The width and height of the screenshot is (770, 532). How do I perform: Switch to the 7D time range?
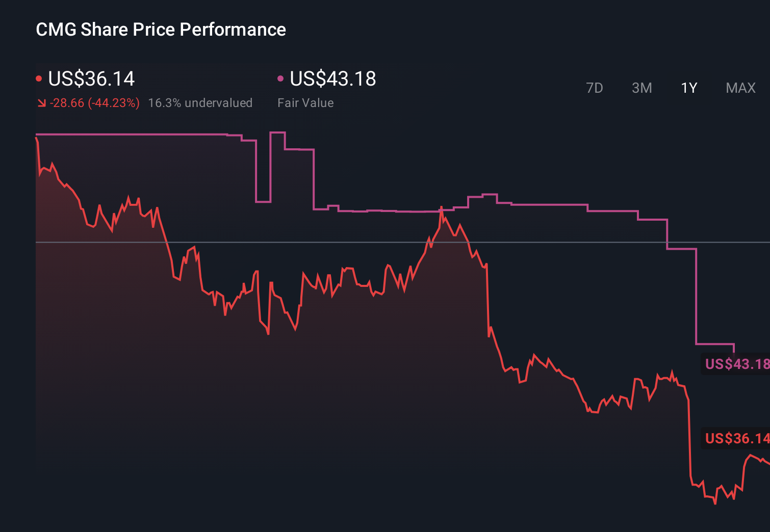pyautogui.click(x=595, y=88)
